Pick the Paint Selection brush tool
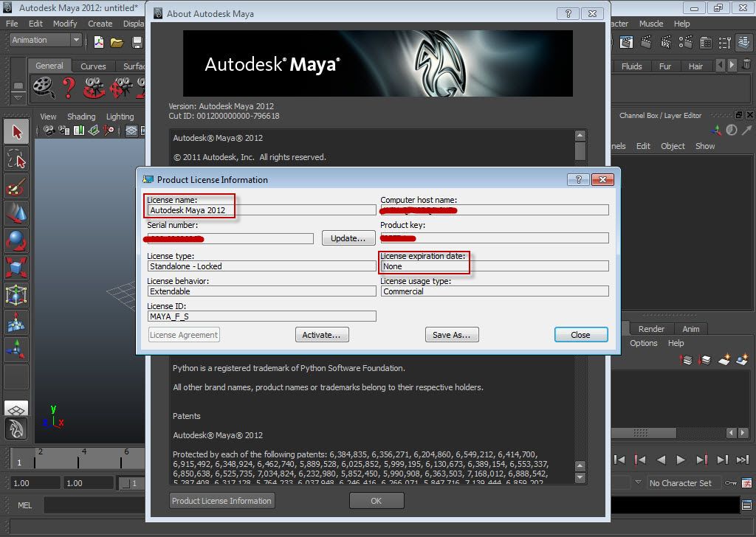Screen dimensions: 756x537 (16, 186)
